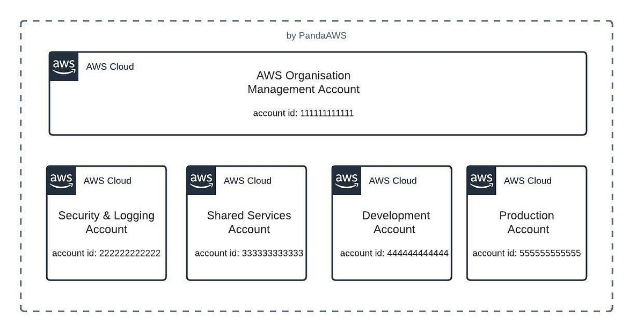The width and height of the screenshot is (644, 332).
Task: Select the 'Development Account' title
Action: click(396, 222)
